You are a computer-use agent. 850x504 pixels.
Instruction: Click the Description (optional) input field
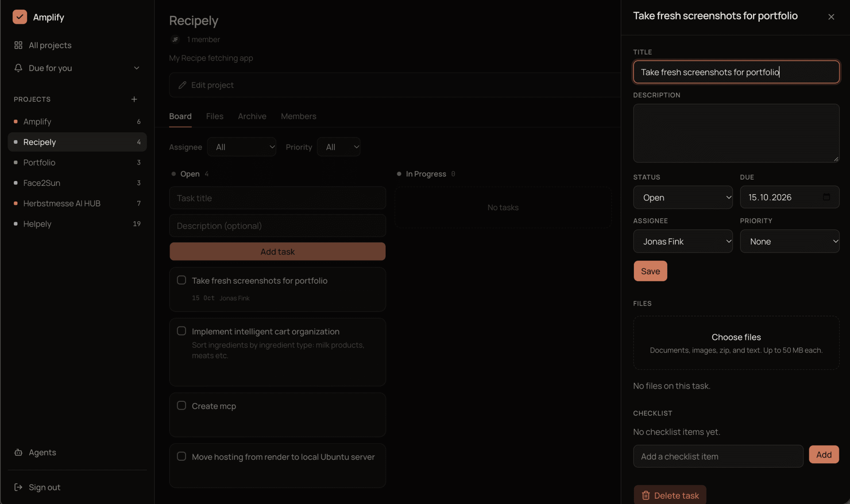(278, 226)
